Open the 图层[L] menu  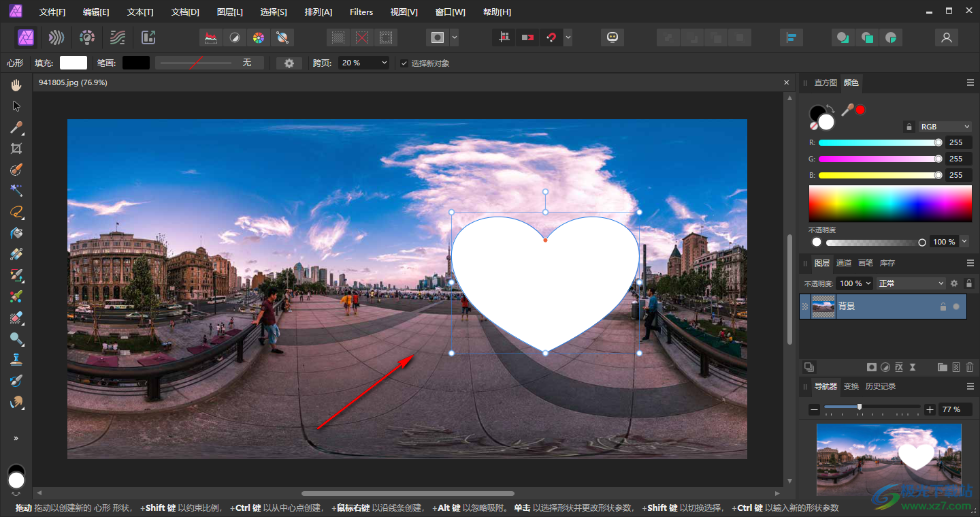229,12
